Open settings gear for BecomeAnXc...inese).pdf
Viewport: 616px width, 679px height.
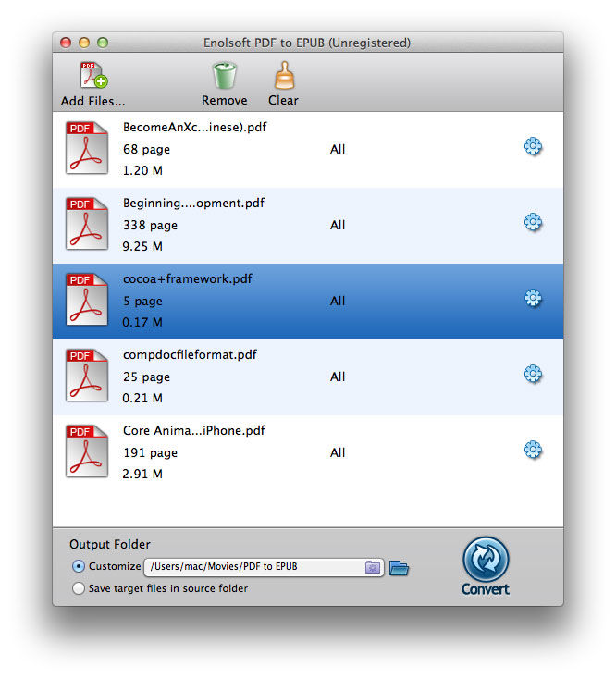[x=533, y=146]
